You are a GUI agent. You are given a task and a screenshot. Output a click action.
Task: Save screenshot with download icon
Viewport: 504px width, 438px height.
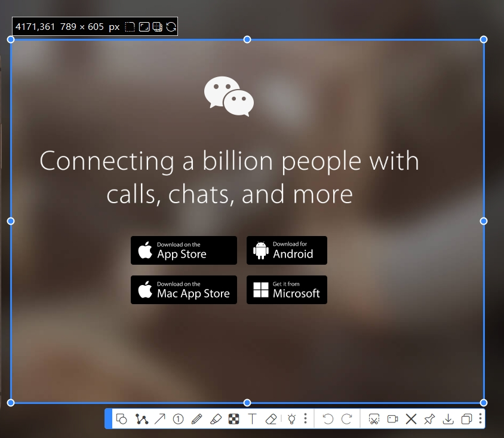pos(448,419)
